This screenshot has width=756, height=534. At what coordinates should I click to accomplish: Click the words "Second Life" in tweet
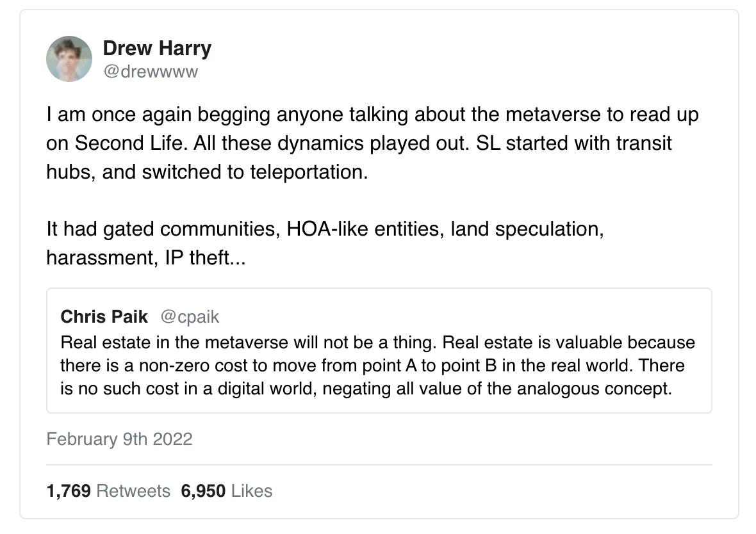(129, 143)
